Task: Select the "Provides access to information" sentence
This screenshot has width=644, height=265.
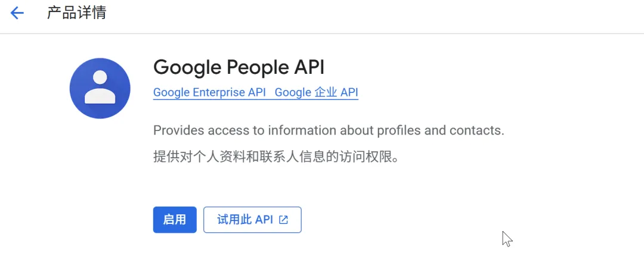Action: click(x=329, y=130)
